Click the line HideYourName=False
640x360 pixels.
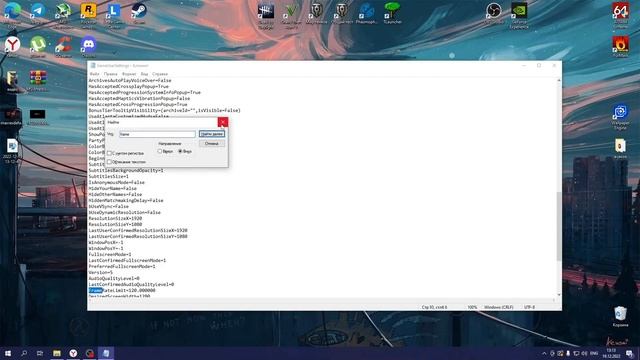click(113, 189)
